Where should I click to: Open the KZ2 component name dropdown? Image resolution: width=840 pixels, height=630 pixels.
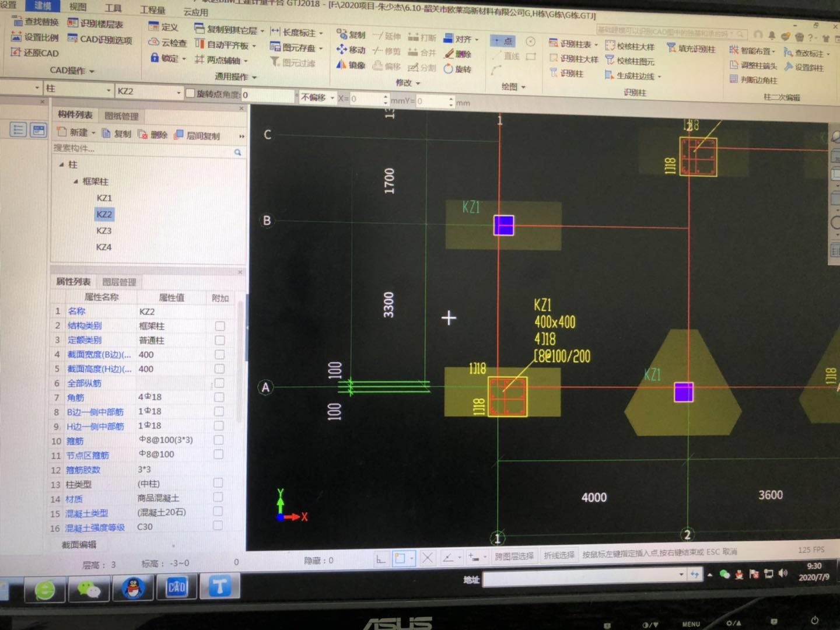point(178,92)
